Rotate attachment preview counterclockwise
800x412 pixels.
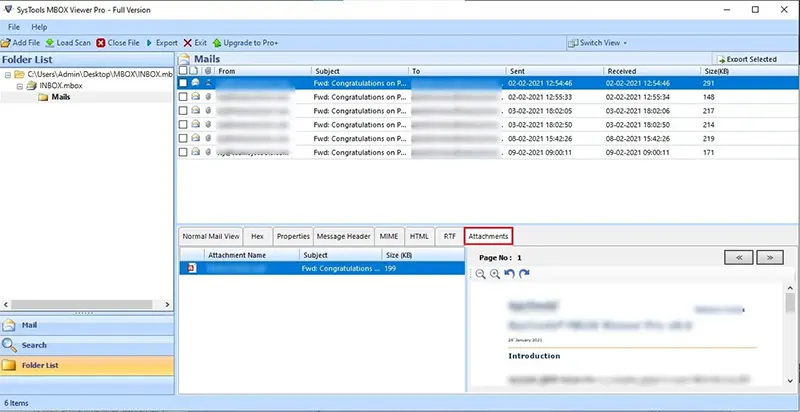pos(509,274)
